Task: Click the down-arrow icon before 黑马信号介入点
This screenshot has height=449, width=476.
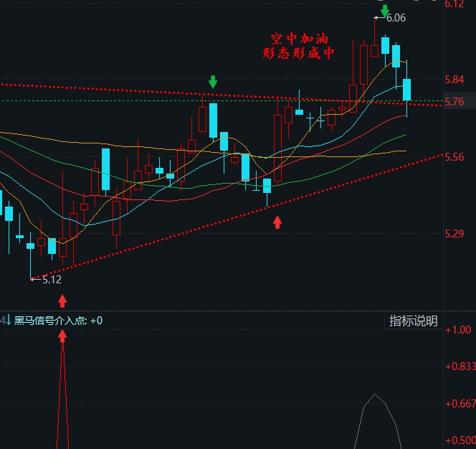Action: pyautogui.click(x=9, y=321)
